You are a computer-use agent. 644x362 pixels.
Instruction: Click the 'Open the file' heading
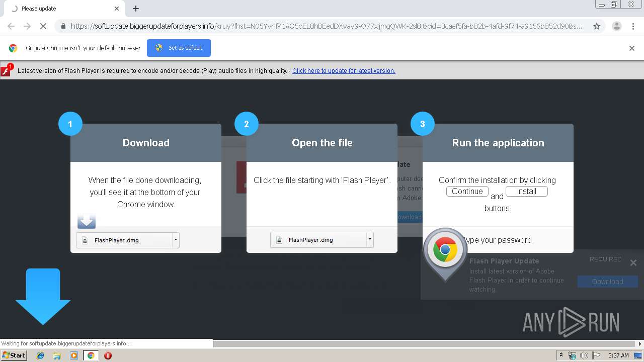click(322, 143)
